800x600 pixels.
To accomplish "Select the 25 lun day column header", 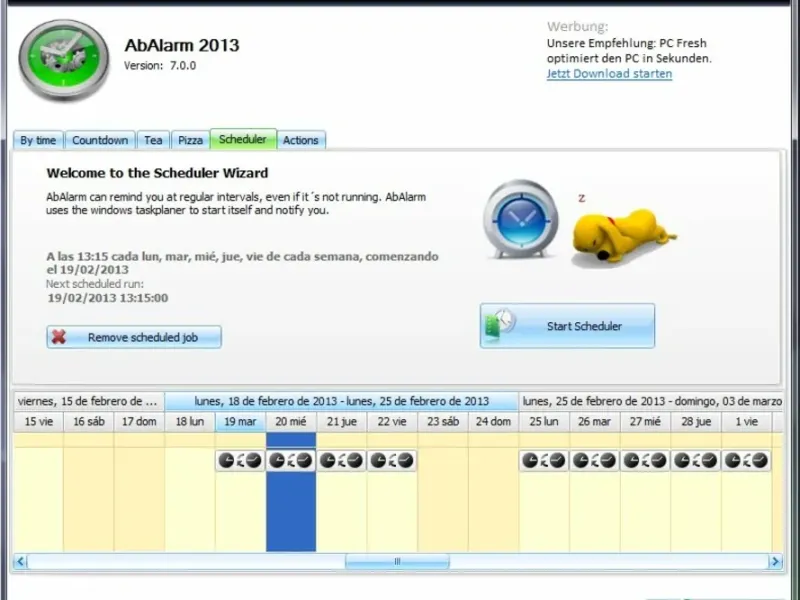I will (x=544, y=422).
